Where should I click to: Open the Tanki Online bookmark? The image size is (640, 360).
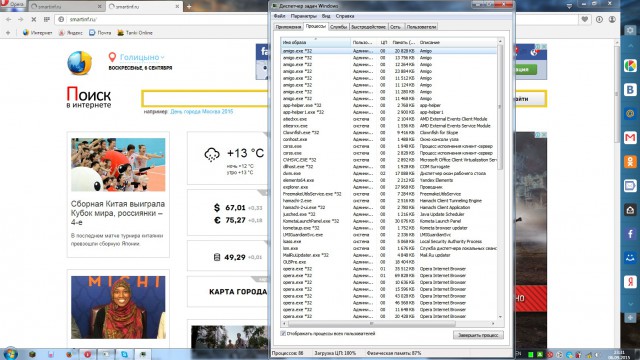point(135,33)
